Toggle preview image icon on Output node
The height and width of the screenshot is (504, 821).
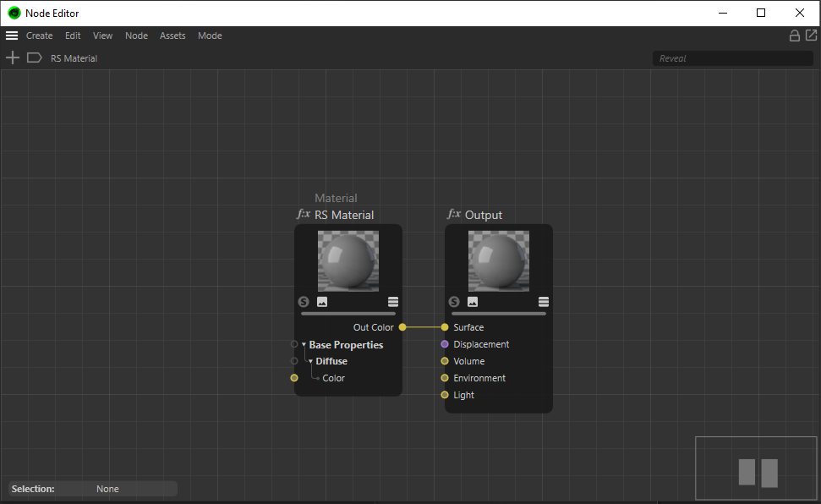473,302
